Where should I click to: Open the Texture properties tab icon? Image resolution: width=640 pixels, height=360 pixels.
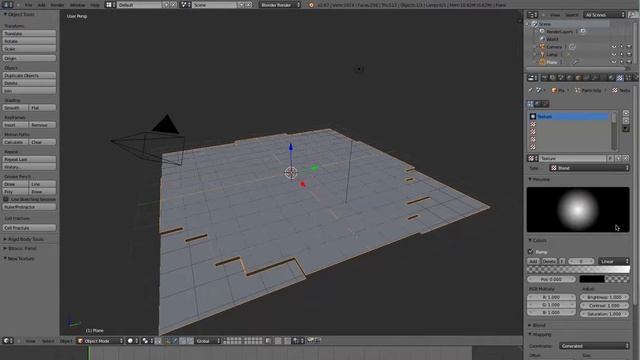tap(620, 78)
